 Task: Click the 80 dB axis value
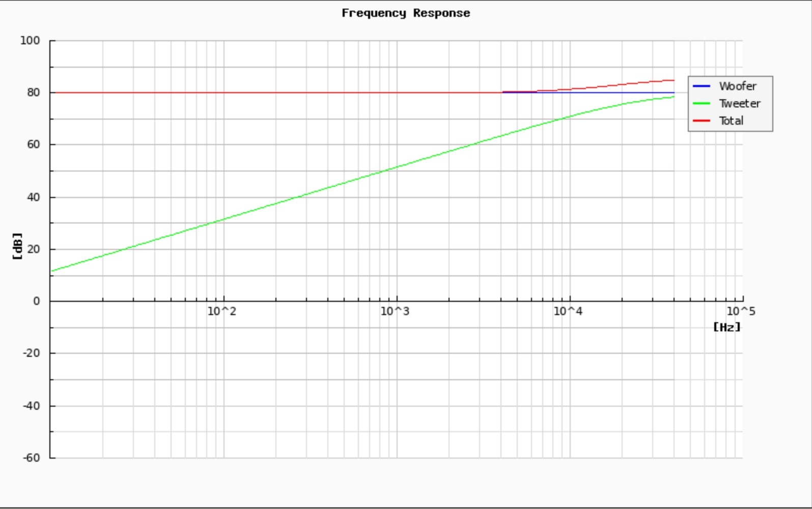pos(33,93)
